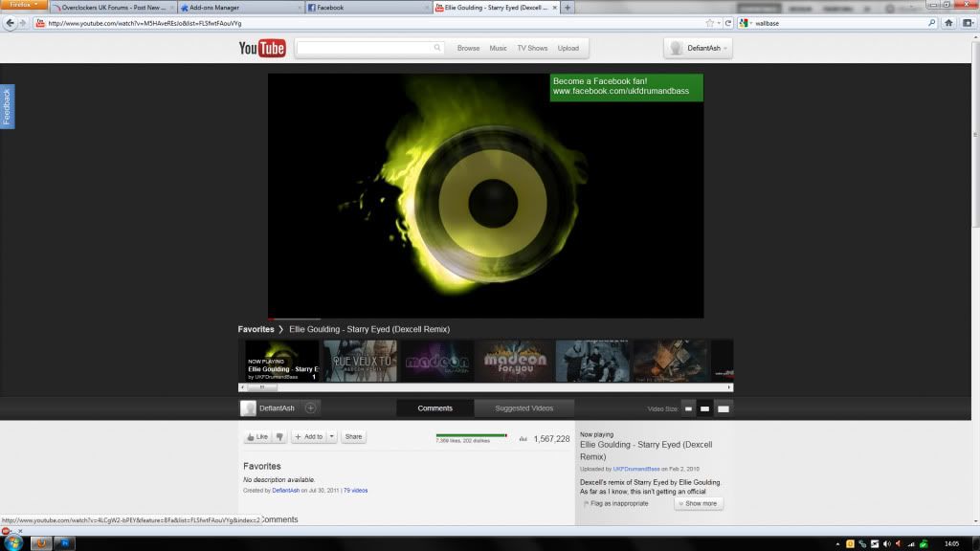Select the medium video size option

(x=705, y=409)
